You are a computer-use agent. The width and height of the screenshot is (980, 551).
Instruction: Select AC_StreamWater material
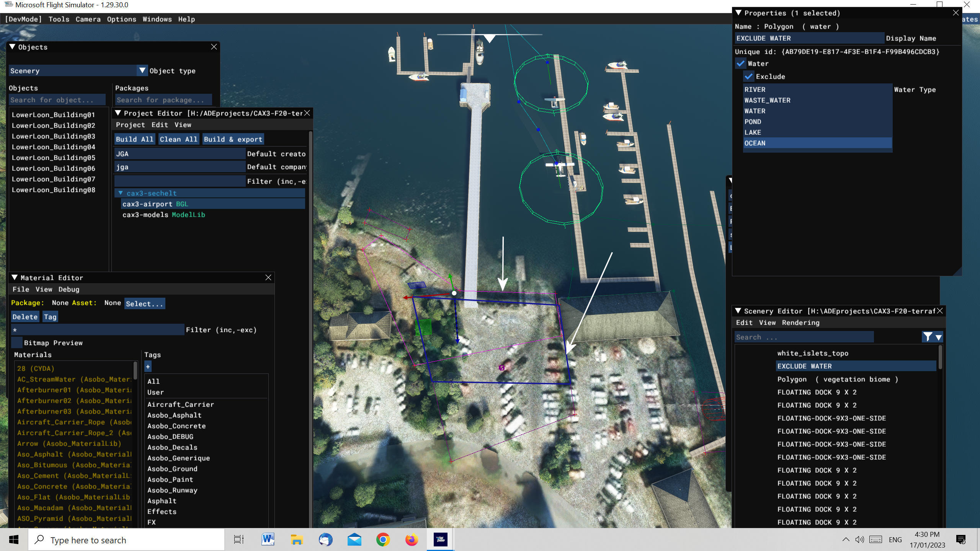point(74,379)
